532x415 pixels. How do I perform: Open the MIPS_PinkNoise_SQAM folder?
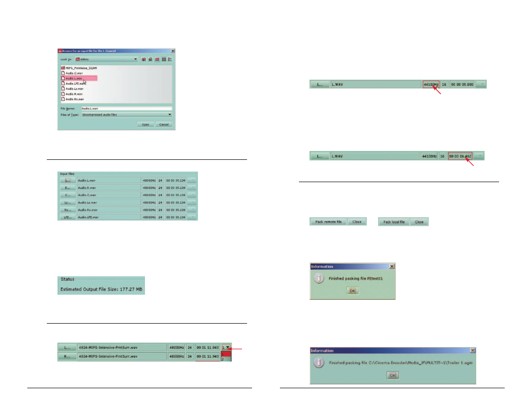[x=79, y=68]
